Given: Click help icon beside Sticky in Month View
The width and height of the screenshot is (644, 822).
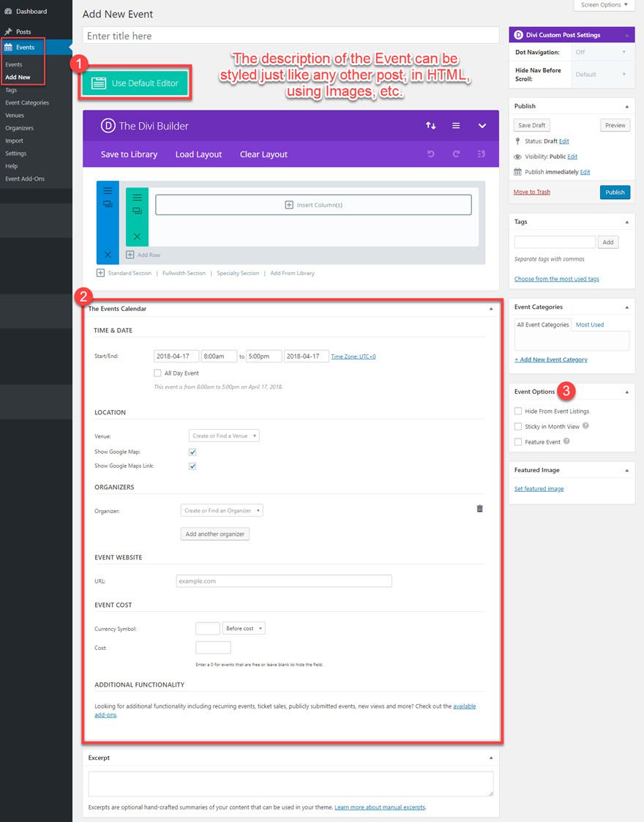Looking at the screenshot, I should tap(585, 426).
